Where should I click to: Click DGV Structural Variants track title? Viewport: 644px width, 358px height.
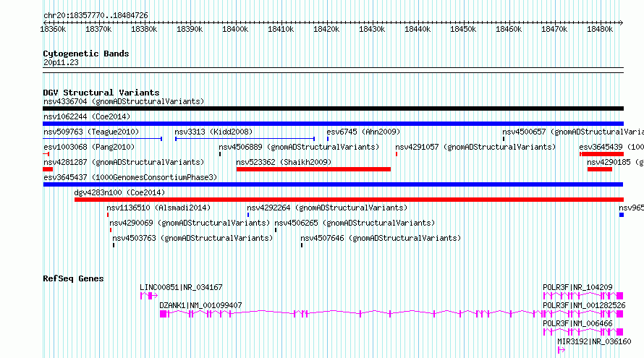tap(101, 93)
